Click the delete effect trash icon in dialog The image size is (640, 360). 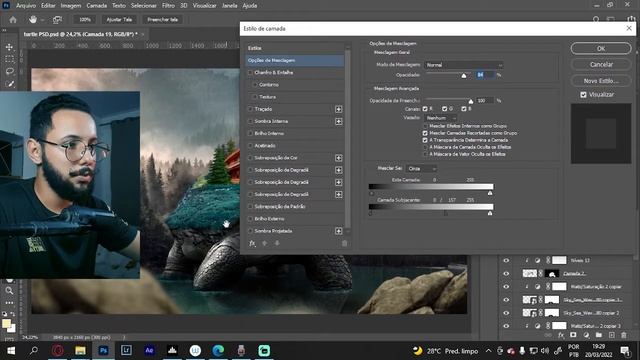tap(344, 243)
